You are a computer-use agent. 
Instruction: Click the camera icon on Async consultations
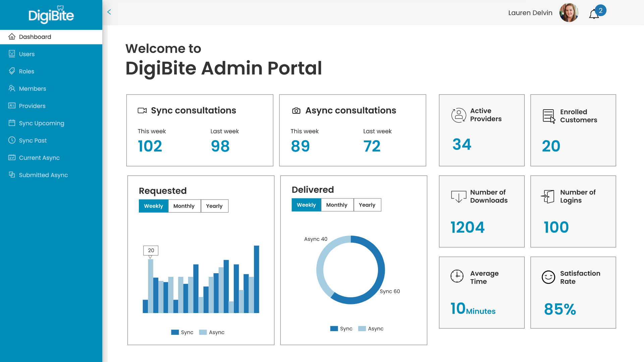(296, 111)
